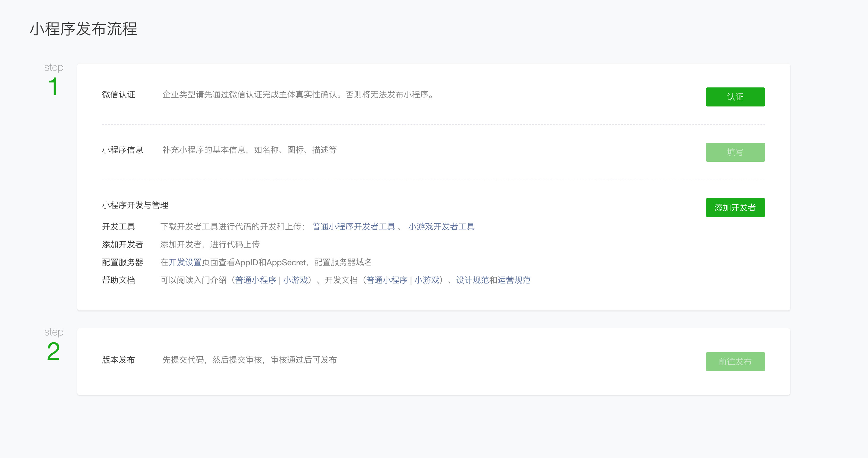The image size is (868, 458).
Task: Click the 添加开发者 green button
Action: click(x=735, y=207)
